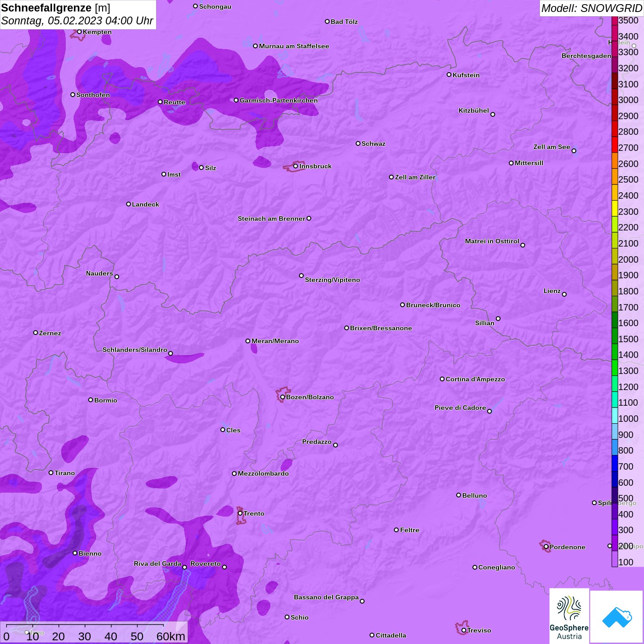Click the 'Predazzo' label

click(x=317, y=442)
